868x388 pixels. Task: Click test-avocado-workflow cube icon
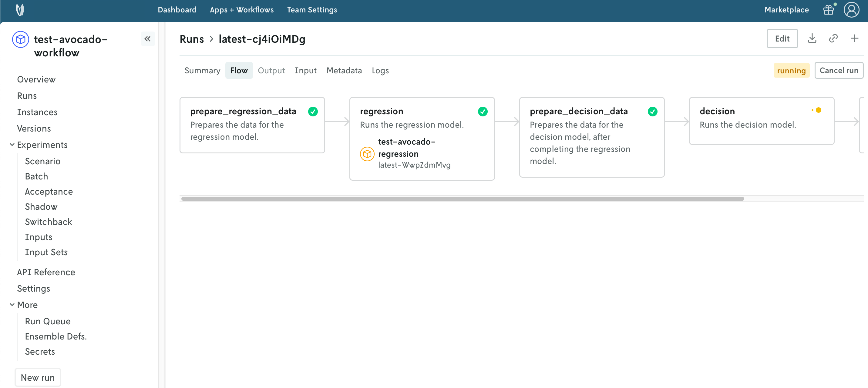[x=21, y=39]
